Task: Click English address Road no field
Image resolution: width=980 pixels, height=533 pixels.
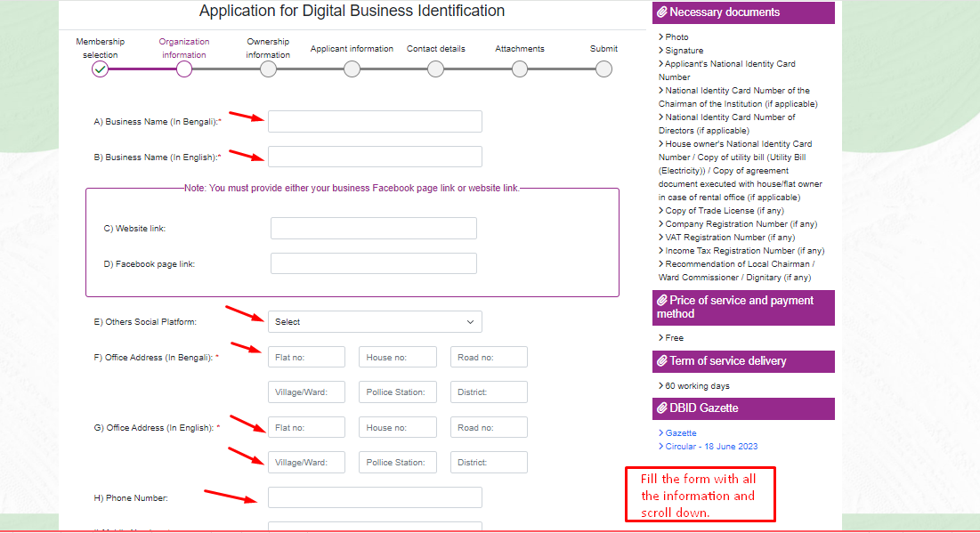Action: (489, 427)
